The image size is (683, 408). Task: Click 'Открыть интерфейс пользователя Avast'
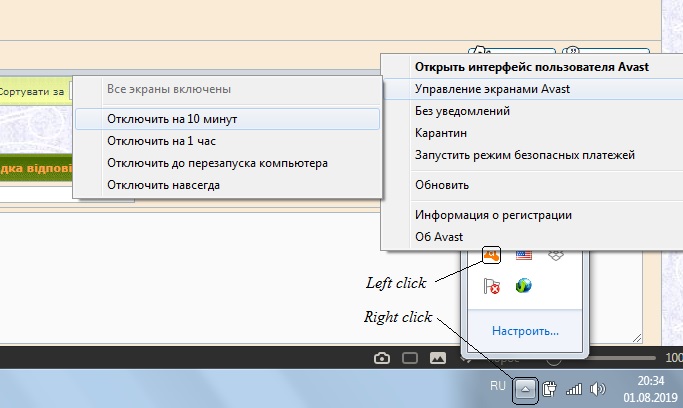click(x=532, y=67)
